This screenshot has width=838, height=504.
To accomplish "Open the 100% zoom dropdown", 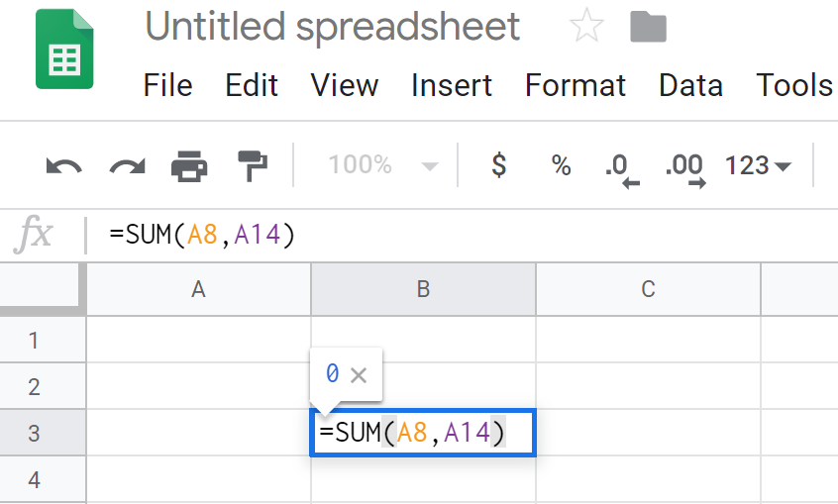I will [x=383, y=164].
